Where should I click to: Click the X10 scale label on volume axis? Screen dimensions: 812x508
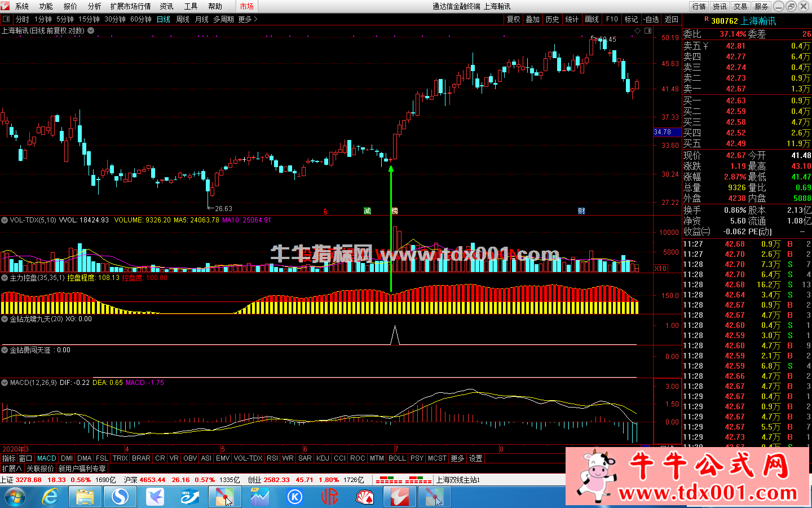pos(661,269)
